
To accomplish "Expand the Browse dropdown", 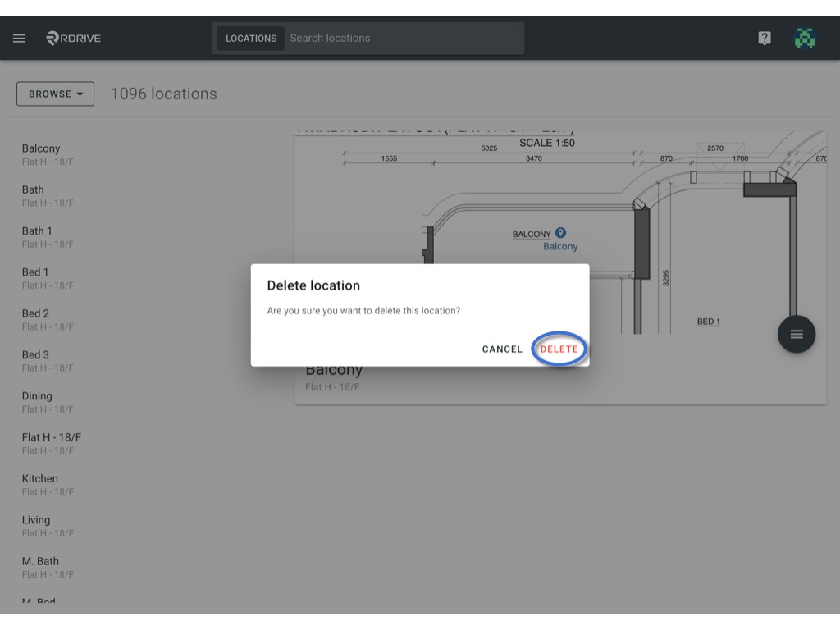I will [55, 94].
